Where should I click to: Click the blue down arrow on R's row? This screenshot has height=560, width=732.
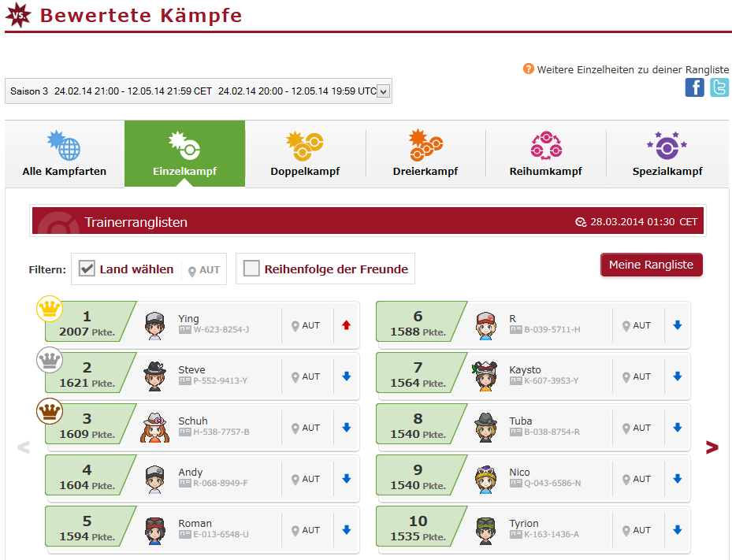tap(678, 325)
